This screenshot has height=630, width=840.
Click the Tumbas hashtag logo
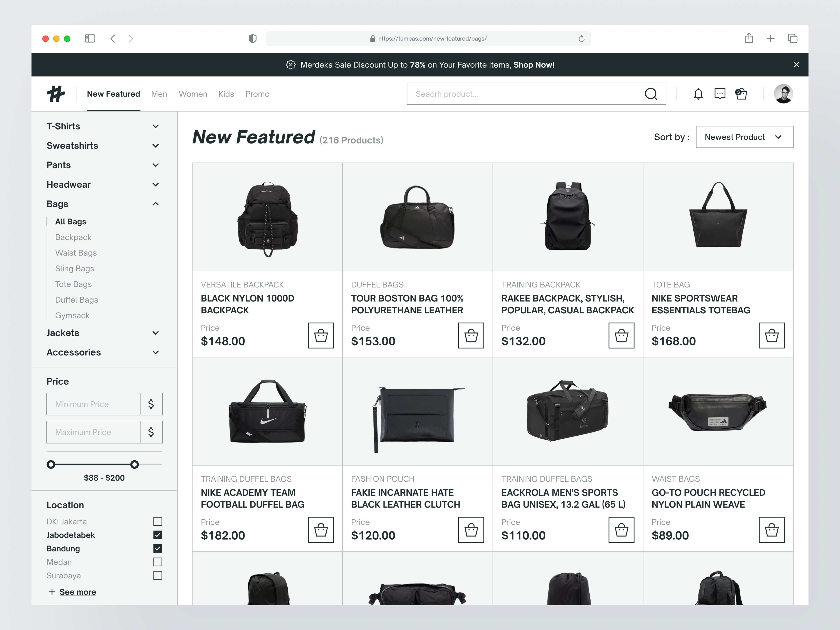tap(57, 94)
